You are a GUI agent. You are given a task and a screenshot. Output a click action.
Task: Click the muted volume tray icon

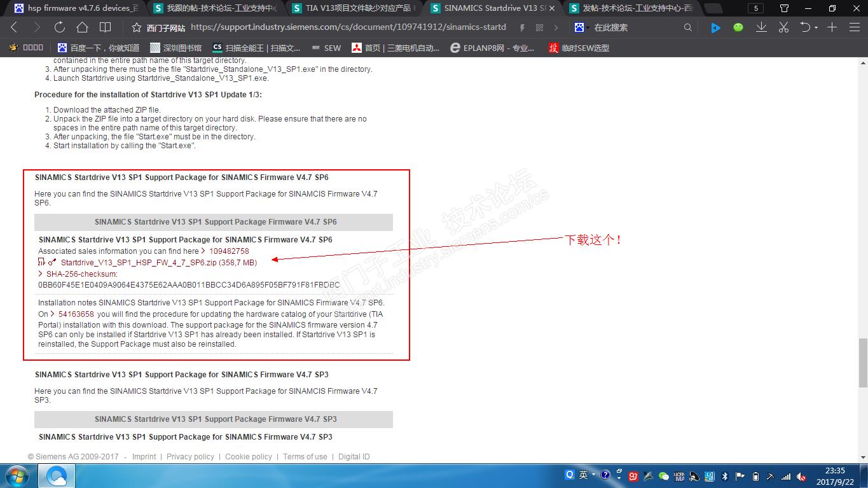pos(801,476)
